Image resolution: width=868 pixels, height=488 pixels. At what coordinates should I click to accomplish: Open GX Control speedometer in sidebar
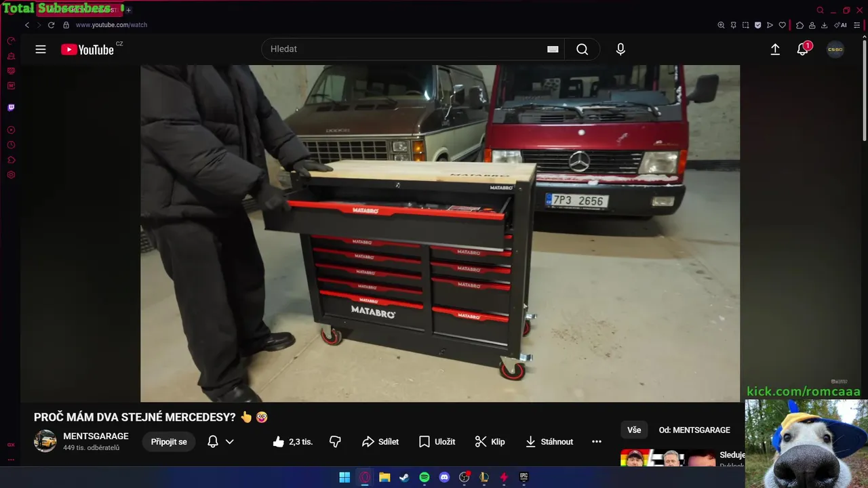[11, 41]
